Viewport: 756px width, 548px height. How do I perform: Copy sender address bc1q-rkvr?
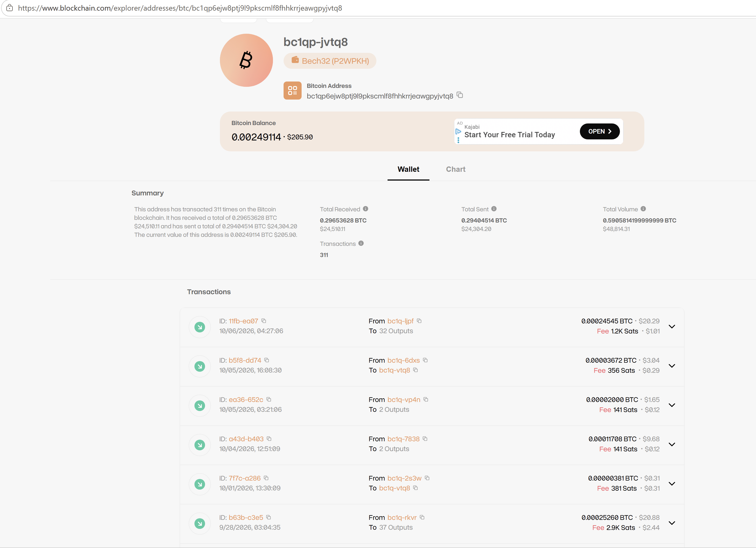pyautogui.click(x=422, y=517)
